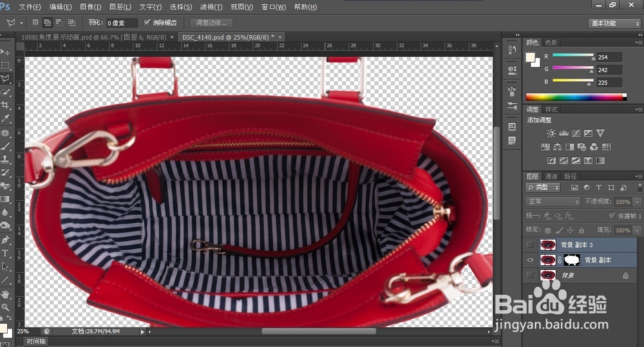Open the 时间轴 timeline panel tab
This screenshot has width=644, height=347.
click(x=36, y=341)
